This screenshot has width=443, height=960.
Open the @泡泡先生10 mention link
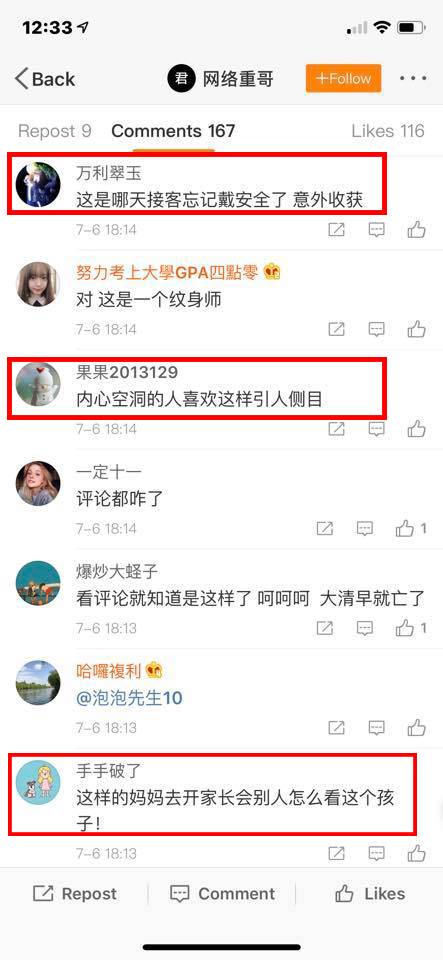pos(130,698)
